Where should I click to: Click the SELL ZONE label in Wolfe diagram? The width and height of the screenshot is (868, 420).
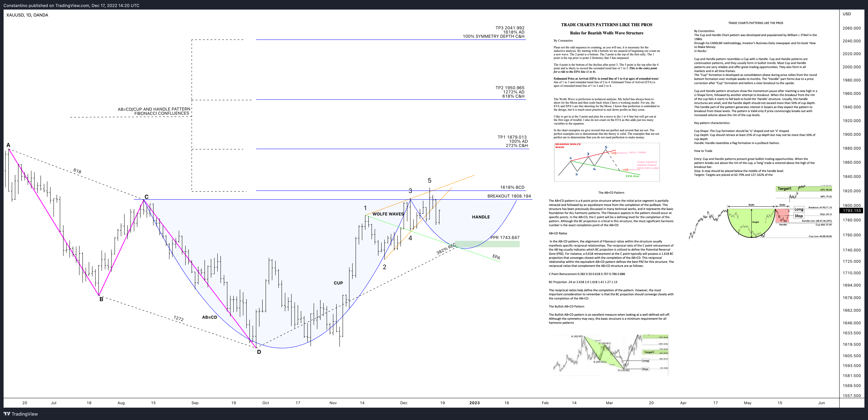(637, 152)
